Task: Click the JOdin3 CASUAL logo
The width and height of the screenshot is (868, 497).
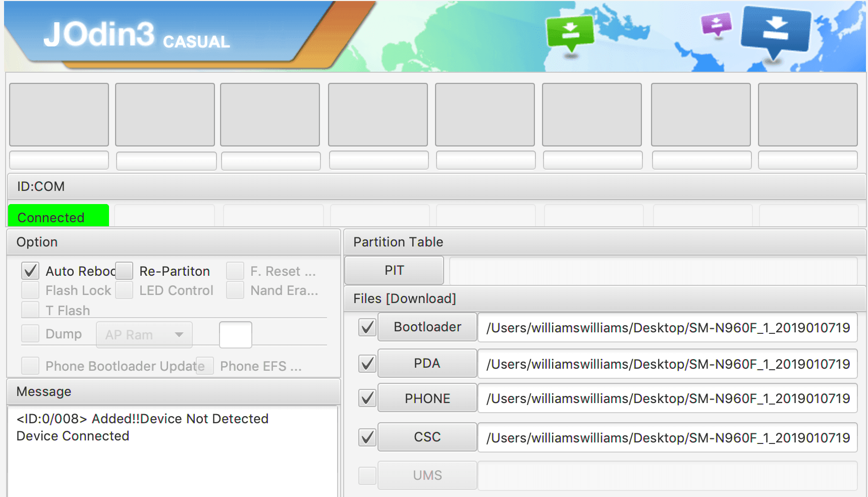Action: pos(136,35)
